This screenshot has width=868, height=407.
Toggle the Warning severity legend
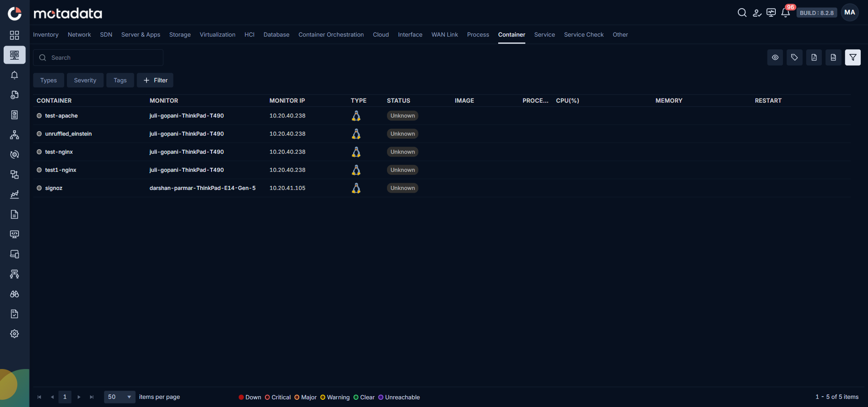coord(335,398)
